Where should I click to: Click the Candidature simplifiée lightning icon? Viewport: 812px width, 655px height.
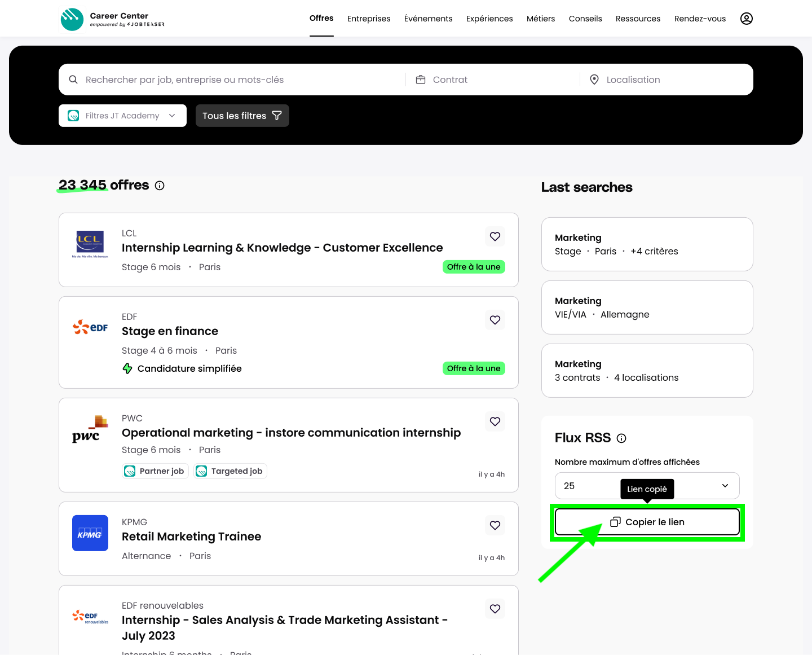(x=128, y=368)
